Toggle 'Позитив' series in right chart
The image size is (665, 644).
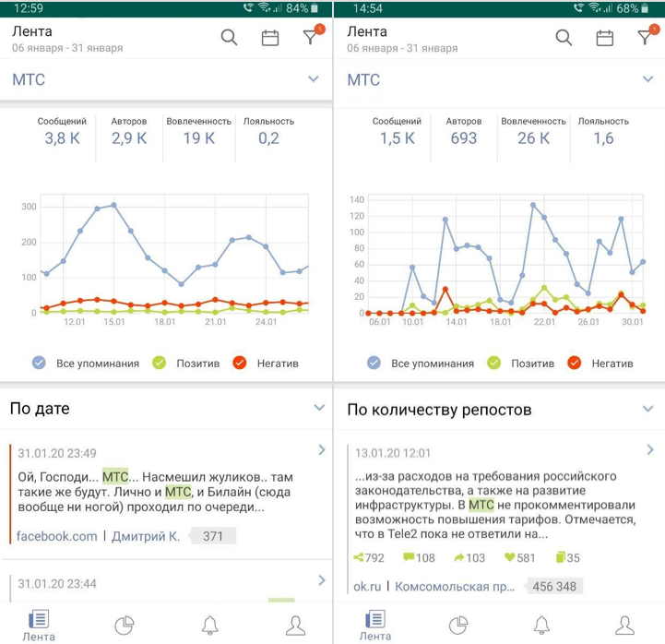(493, 363)
